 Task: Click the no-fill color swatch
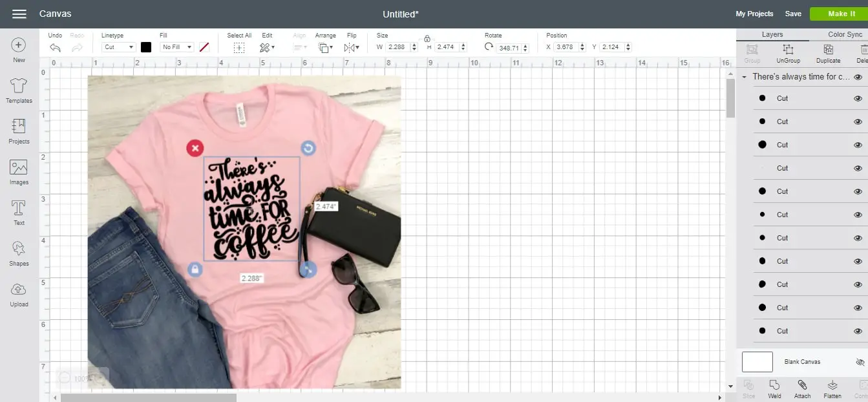click(204, 47)
